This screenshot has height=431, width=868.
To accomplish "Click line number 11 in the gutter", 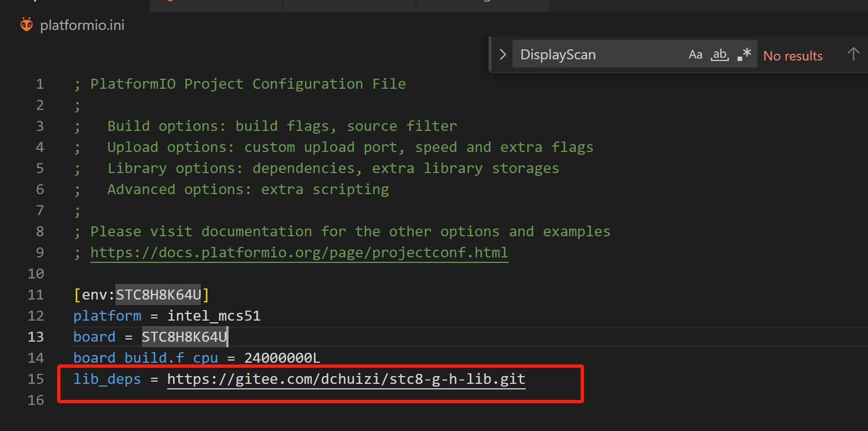I will coord(35,295).
